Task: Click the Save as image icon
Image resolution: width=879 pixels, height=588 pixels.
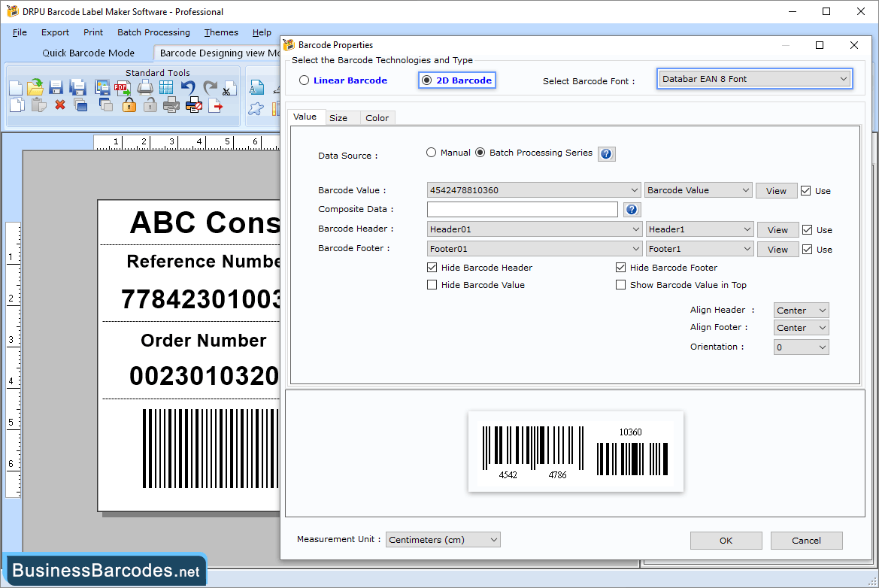Action: coord(102,87)
